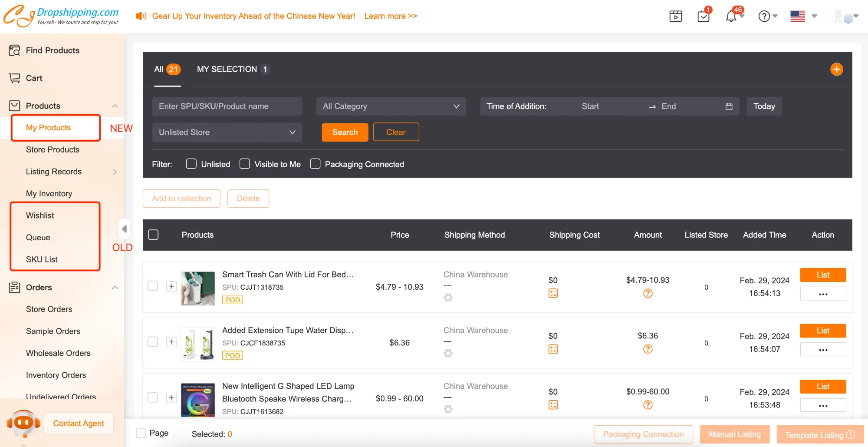Click the video tutorial icon in header
Screen dimensions: 868x447
(675, 17)
